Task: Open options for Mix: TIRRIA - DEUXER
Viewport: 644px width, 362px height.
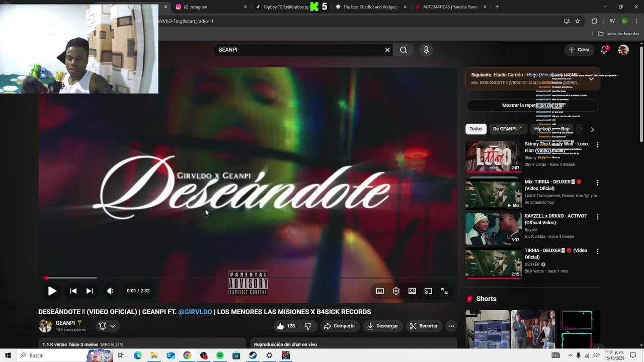Action: (598, 183)
